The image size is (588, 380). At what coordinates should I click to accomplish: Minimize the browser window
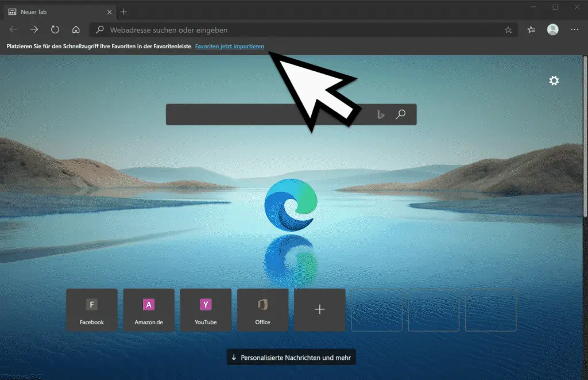tap(533, 7)
